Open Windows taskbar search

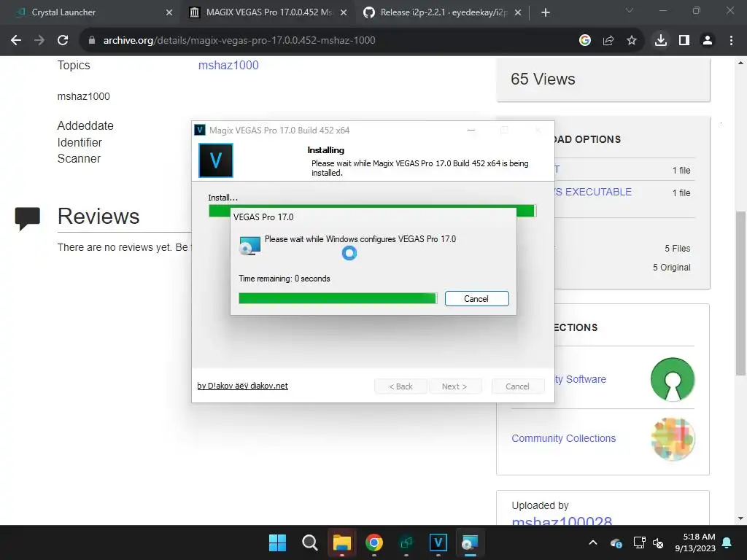click(x=309, y=542)
